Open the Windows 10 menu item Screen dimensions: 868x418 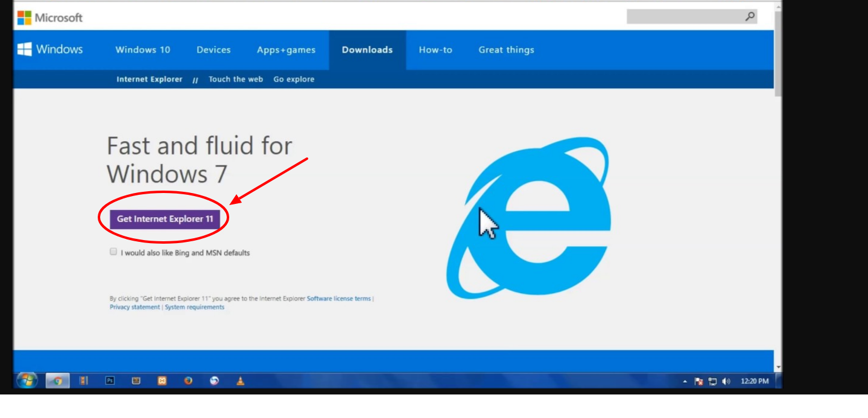pos(143,50)
